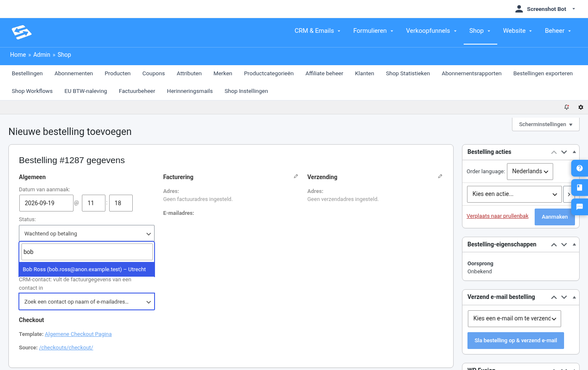Open the Order language dropdown
The height and width of the screenshot is (370, 588).
pyautogui.click(x=530, y=172)
